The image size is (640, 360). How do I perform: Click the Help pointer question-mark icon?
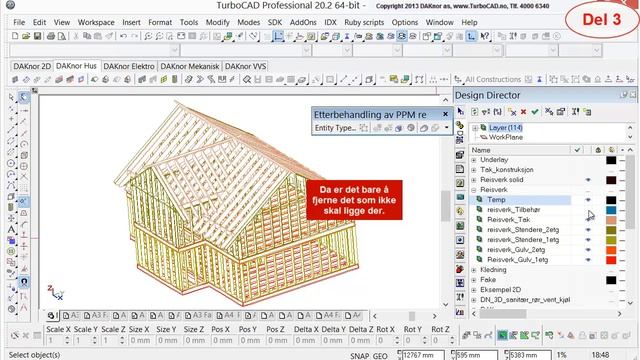pyautogui.click(x=484, y=36)
